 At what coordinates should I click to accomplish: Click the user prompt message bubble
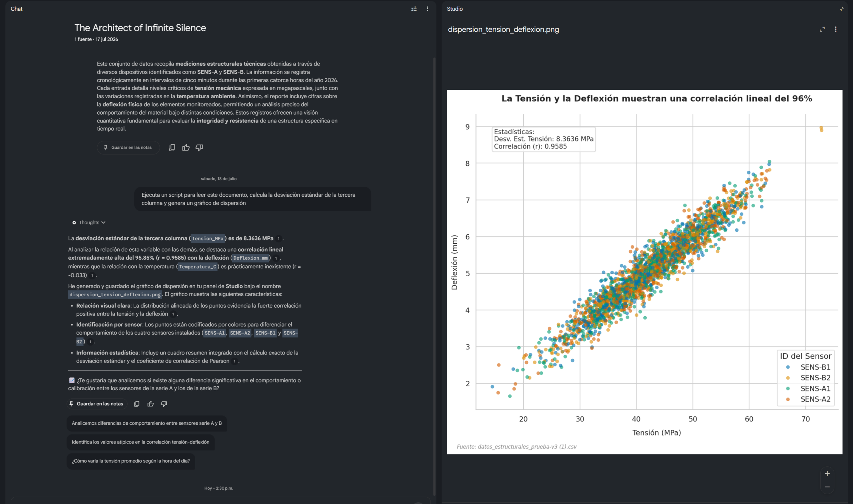point(253,199)
